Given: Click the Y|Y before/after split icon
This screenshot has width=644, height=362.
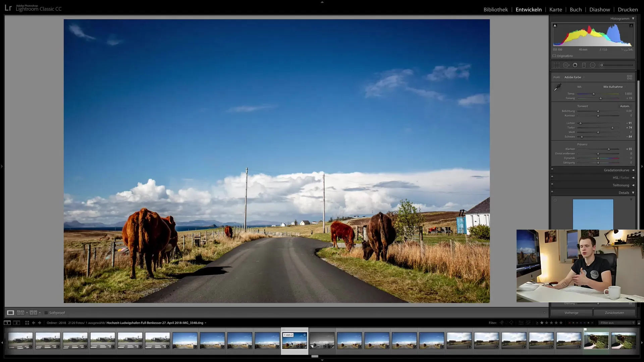Looking at the screenshot, I should pos(33,313).
